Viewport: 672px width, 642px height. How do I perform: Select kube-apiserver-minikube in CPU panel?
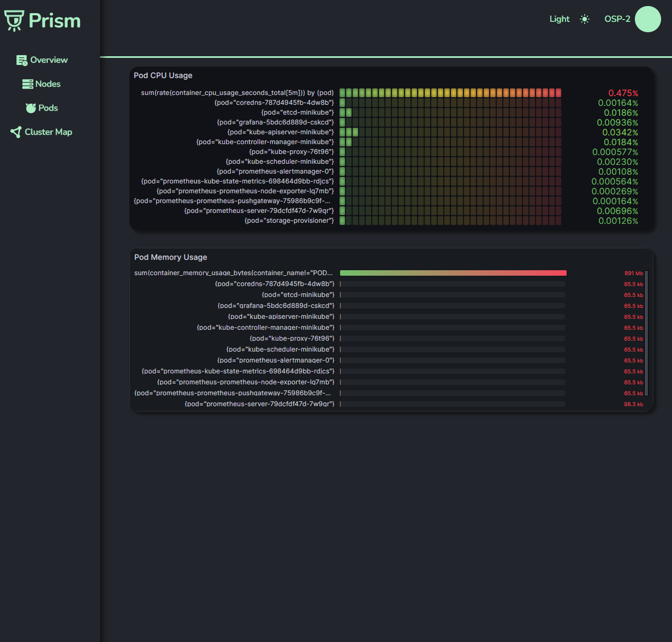click(x=281, y=132)
